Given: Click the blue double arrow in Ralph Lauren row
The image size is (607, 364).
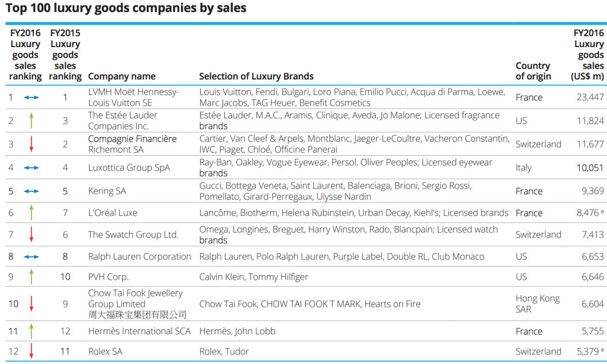Looking at the screenshot, I should pos(31,256).
